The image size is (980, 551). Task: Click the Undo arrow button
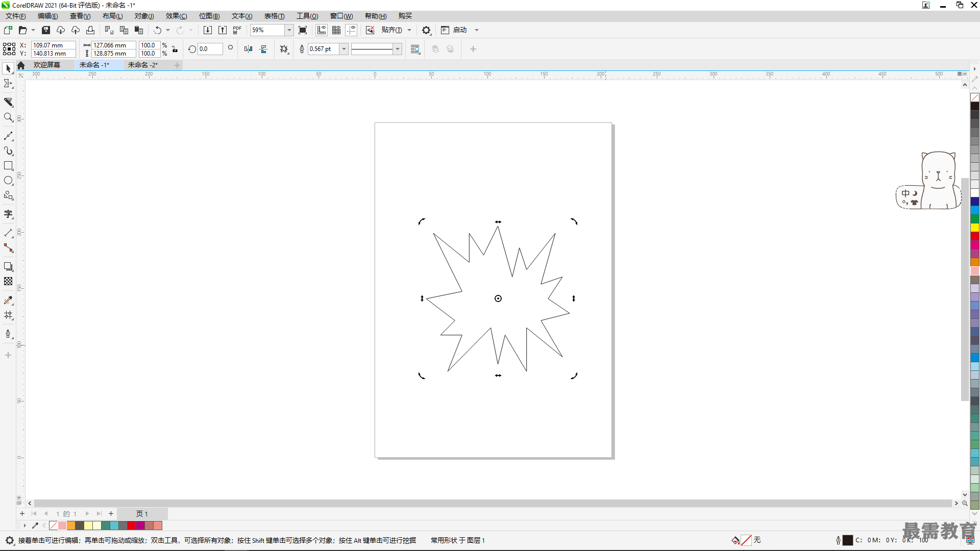(158, 30)
